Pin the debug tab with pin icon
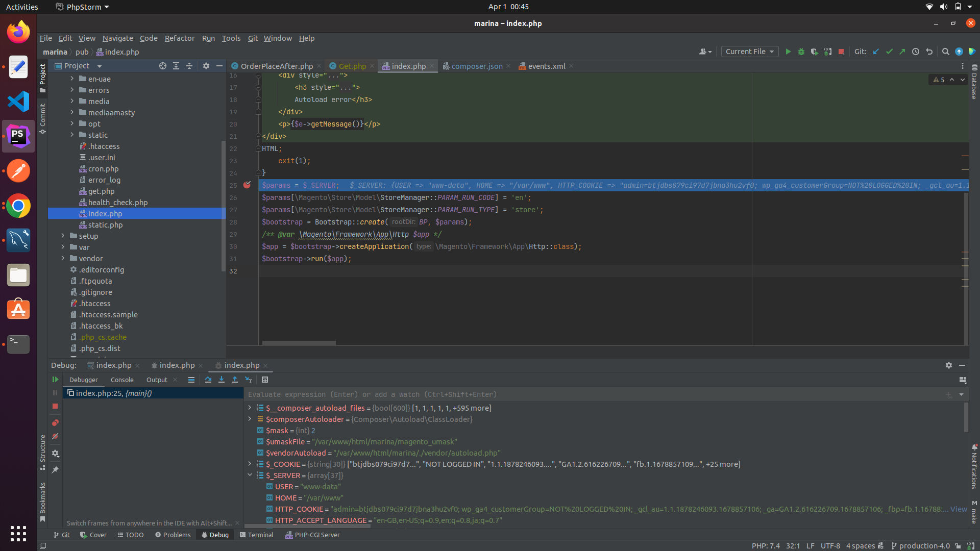This screenshot has width=980, height=551. tap(55, 469)
